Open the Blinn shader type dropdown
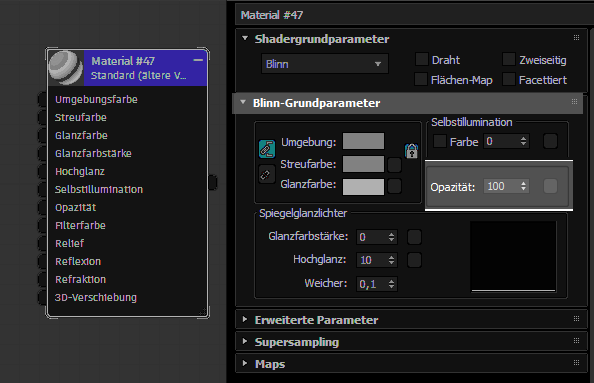This screenshot has height=383, width=594. point(325,64)
